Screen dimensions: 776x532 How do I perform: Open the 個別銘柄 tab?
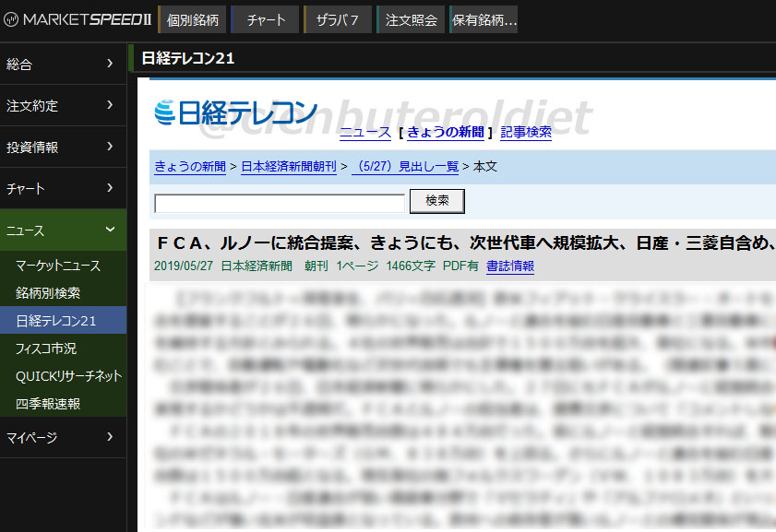point(192,19)
